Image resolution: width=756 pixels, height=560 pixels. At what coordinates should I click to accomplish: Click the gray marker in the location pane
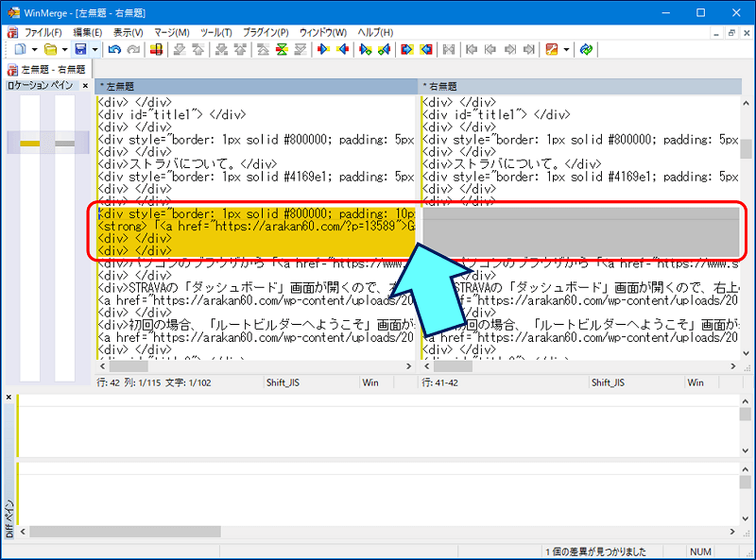(64, 144)
